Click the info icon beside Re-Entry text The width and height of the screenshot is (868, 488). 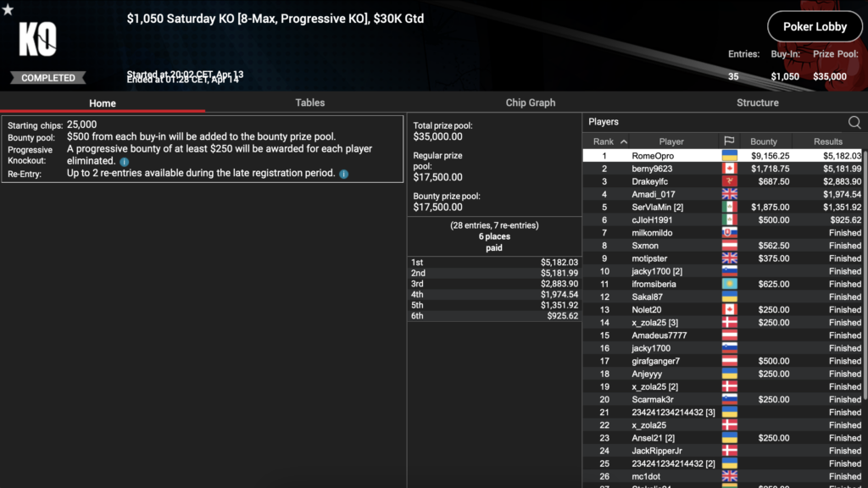343,174
